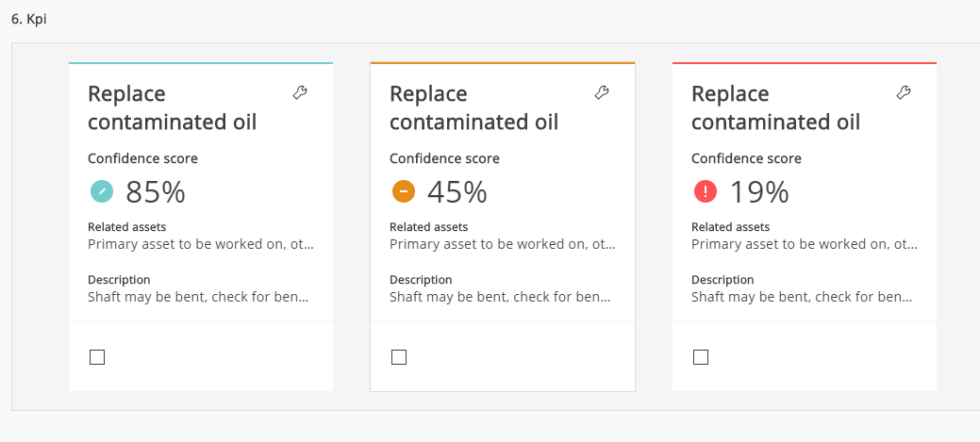Click title of the red-bordered card
The image size is (980, 442).
[775, 108]
